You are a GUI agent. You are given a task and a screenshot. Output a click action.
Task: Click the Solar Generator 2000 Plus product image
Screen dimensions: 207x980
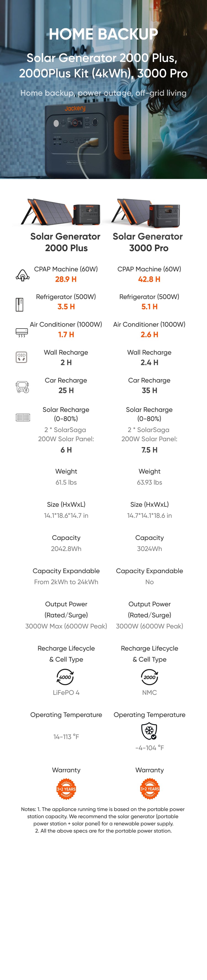coord(61,212)
